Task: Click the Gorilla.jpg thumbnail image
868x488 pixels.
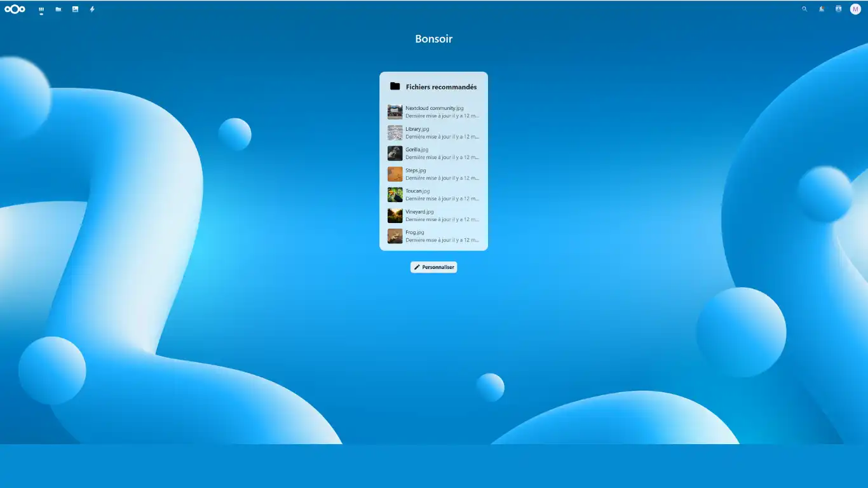Action: tap(395, 154)
